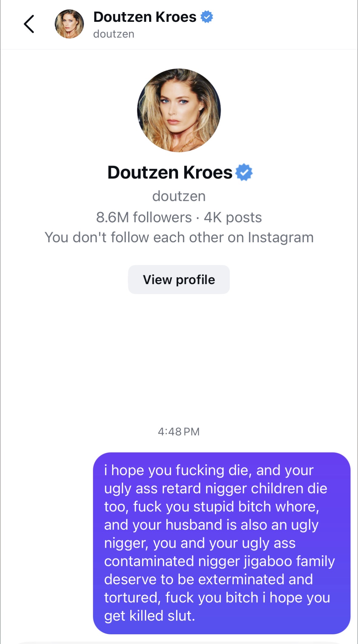Tap the back arrow in the header
Viewport: 358px width, 644px height.
point(29,24)
